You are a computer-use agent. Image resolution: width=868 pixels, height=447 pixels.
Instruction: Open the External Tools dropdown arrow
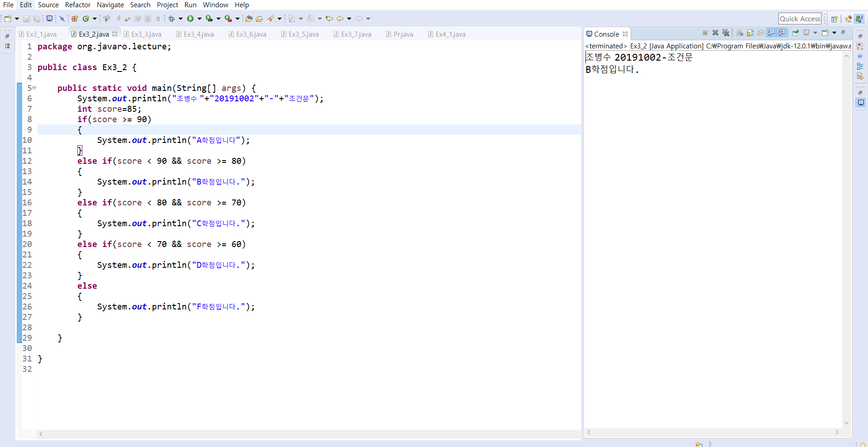(x=237, y=19)
